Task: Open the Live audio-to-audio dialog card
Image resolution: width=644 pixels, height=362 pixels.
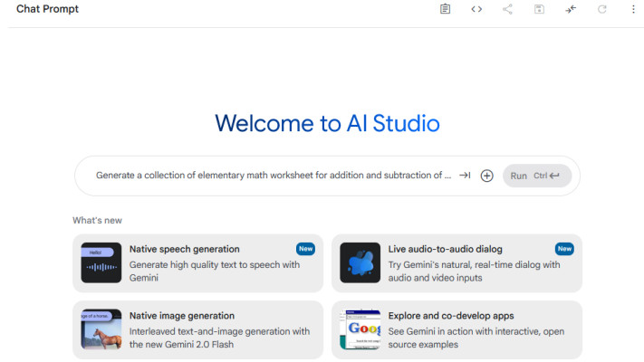Action: tap(457, 263)
